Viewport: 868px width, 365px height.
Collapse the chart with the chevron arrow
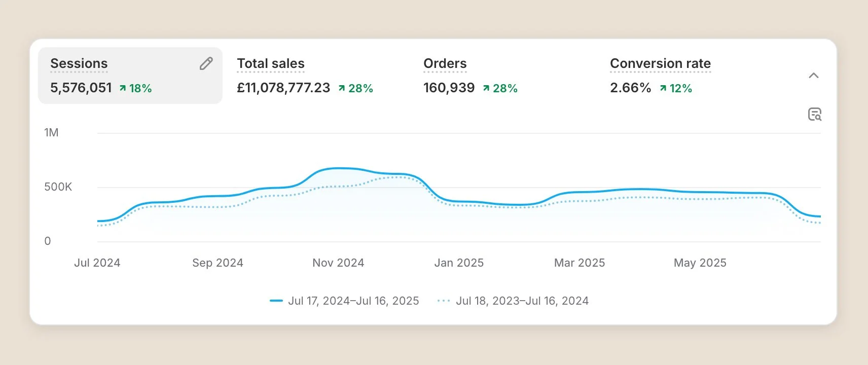pyautogui.click(x=814, y=76)
